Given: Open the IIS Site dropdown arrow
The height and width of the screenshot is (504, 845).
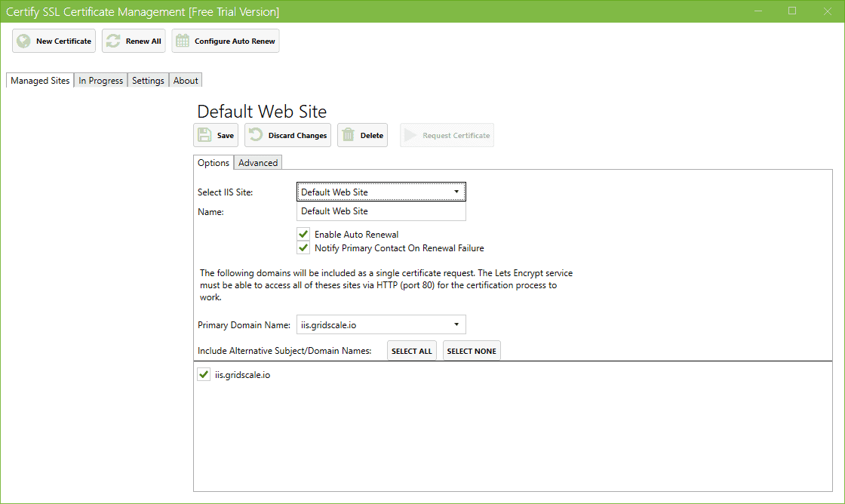Looking at the screenshot, I should 456,192.
